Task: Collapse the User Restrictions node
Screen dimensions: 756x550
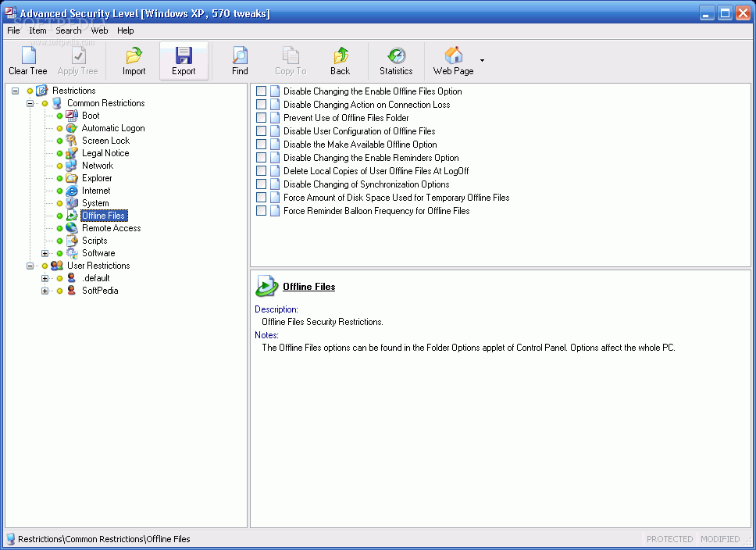Action: [x=30, y=266]
